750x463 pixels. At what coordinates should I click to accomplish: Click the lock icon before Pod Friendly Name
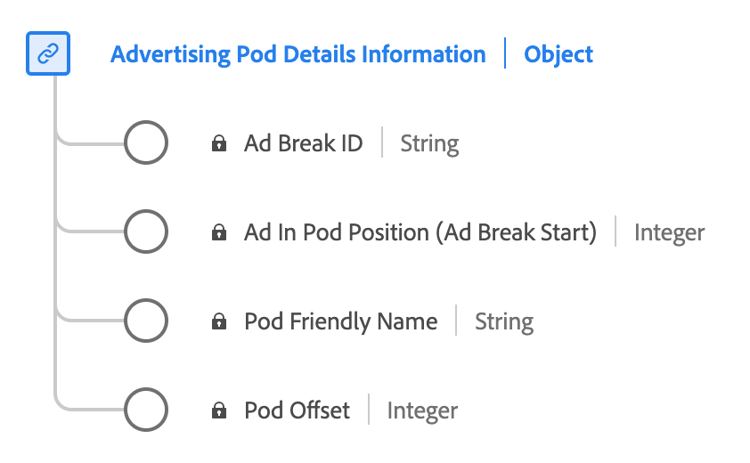pos(218,322)
